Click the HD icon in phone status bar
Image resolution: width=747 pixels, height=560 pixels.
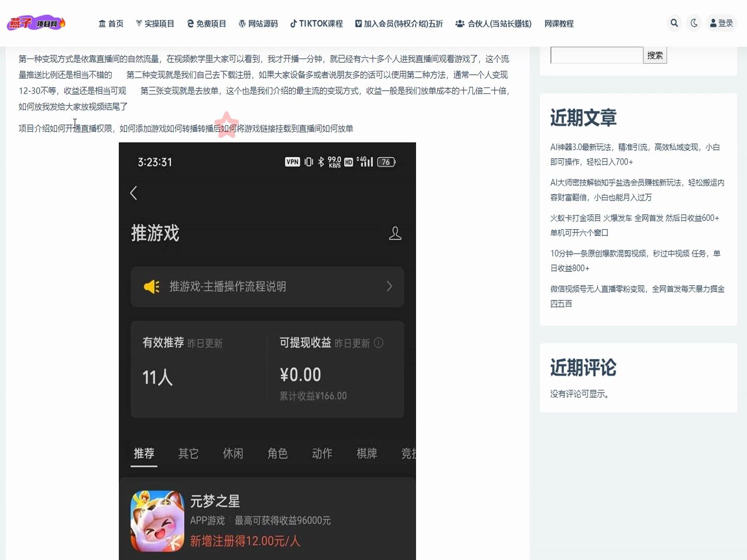[349, 162]
